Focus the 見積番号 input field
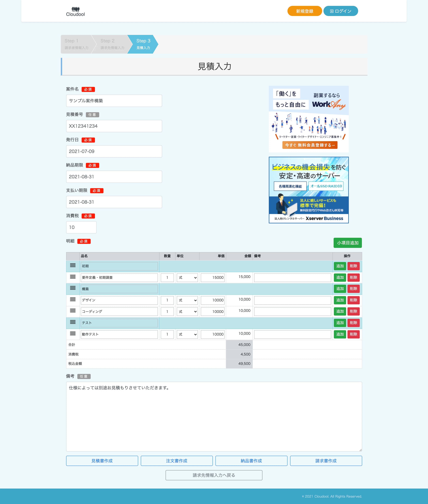 pos(114,126)
